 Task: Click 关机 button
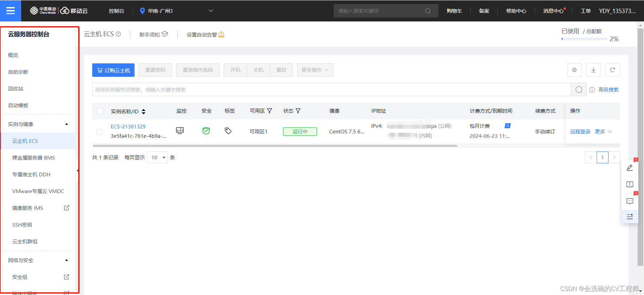[258, 70]
